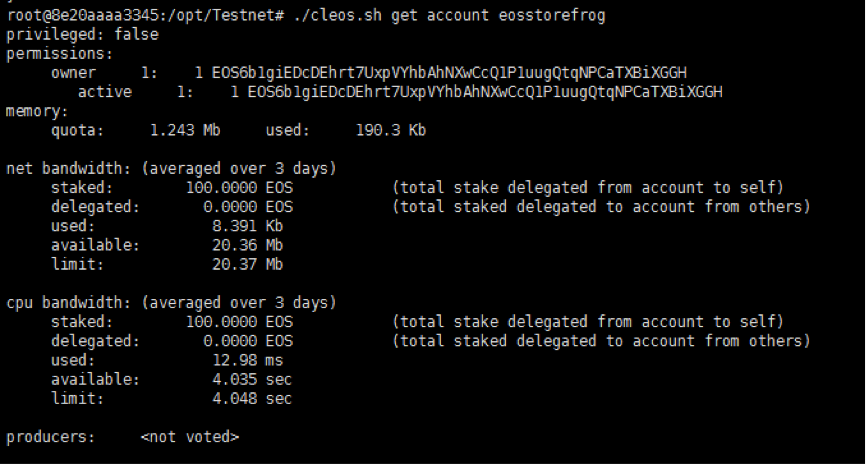The width and height of the screenshot is (866, 464).
Task: Click the cpu bandwidth heading
Action: [171, 303]
